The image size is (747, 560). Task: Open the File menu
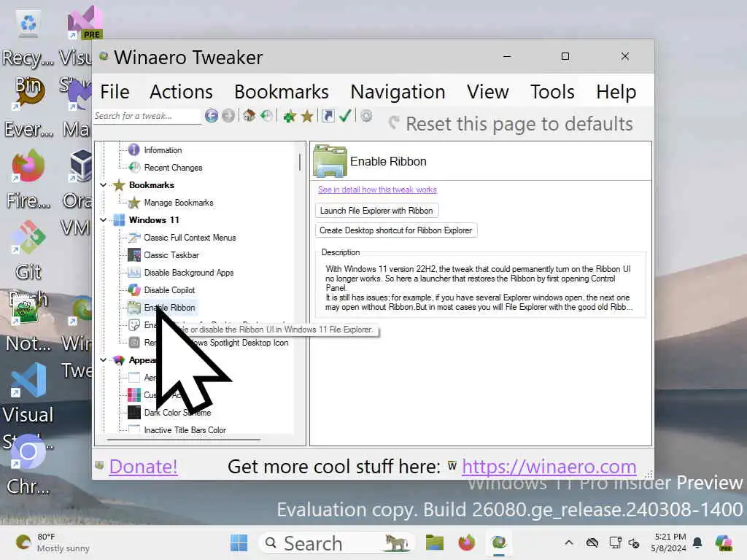click(x=115, y=91)
